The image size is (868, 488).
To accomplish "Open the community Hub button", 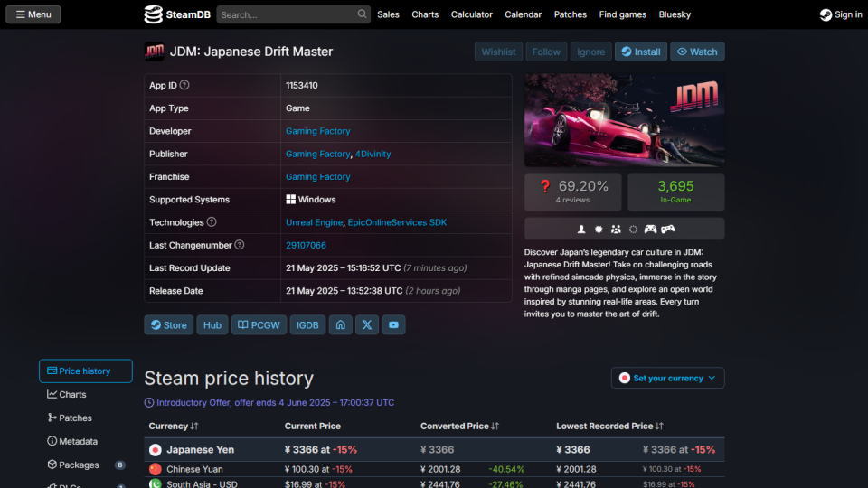I will 212,324.
